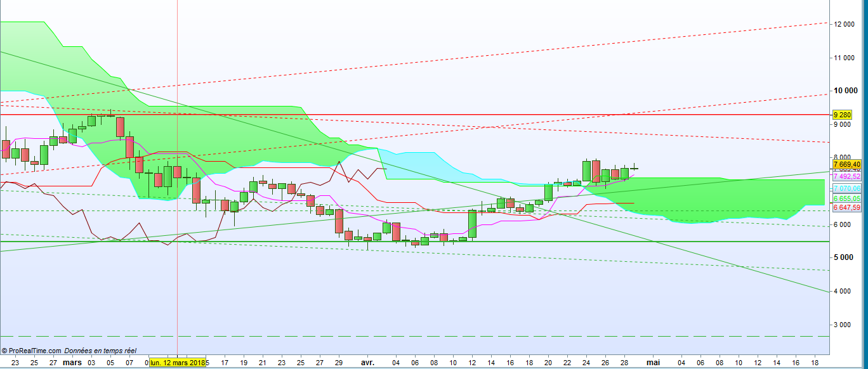The image size is (868, 369).
Task: Click the 21 date label
Action: pos(263,363)
